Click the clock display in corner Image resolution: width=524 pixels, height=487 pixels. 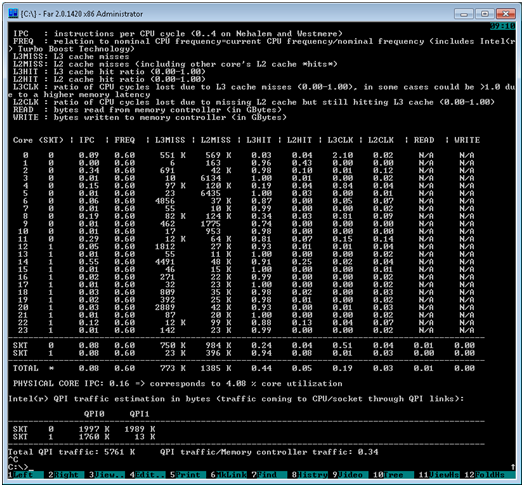(x=503, y=26)
